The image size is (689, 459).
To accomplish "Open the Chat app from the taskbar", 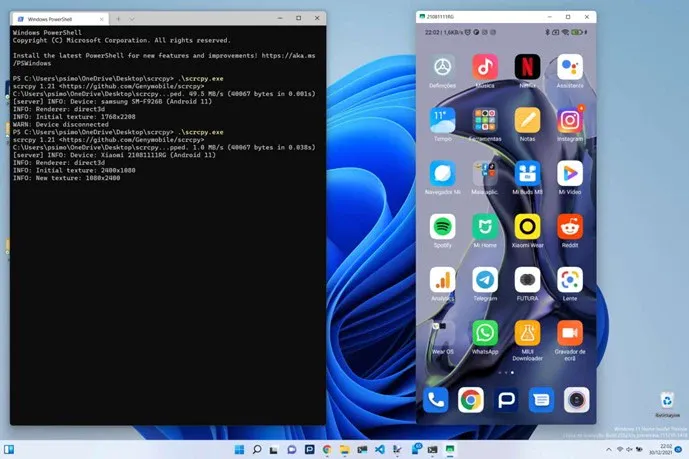I will [292, 449].
